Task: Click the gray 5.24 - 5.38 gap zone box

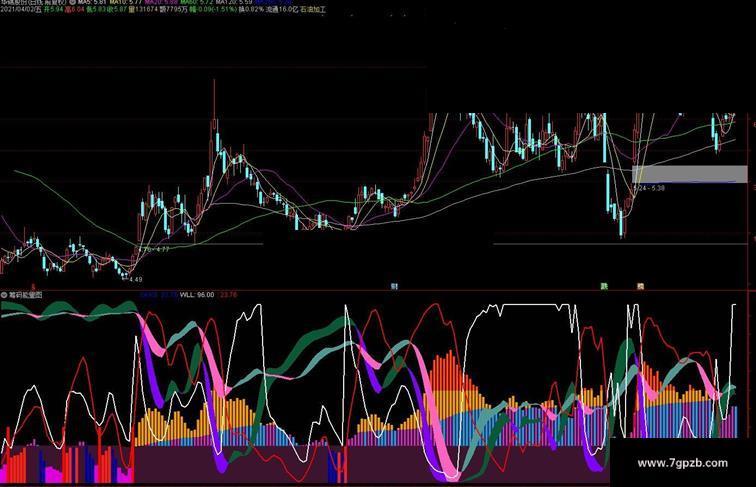Action: 689,174
